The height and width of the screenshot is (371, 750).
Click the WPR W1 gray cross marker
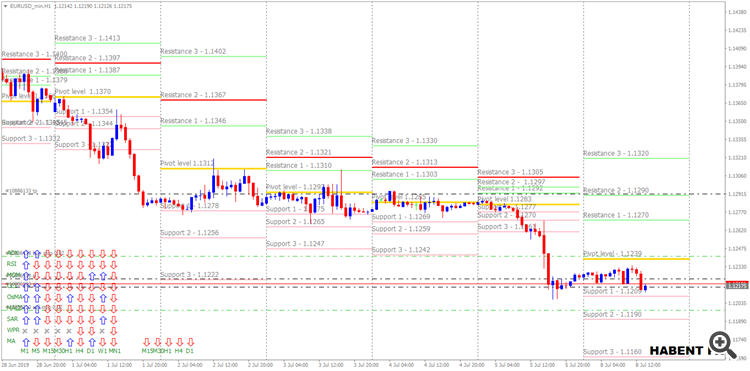tap(102, 331)
